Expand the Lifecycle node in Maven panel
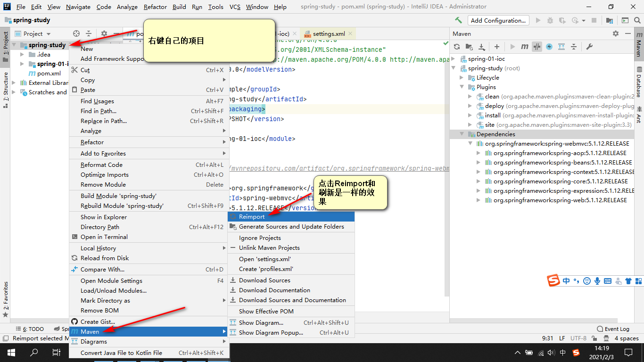The height and width of the screenshot is (362, 644). (x=462, y=77)
